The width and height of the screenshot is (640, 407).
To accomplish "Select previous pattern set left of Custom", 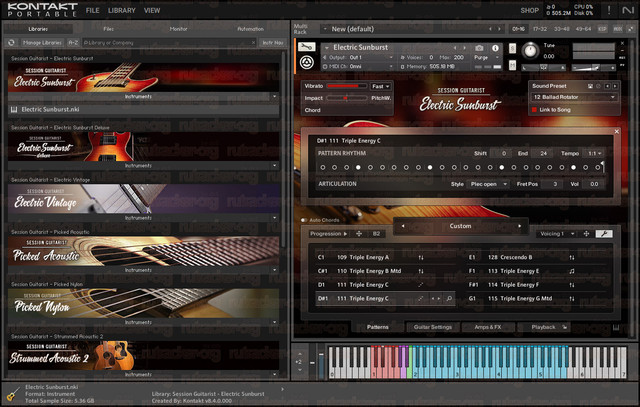I will 403,226.
